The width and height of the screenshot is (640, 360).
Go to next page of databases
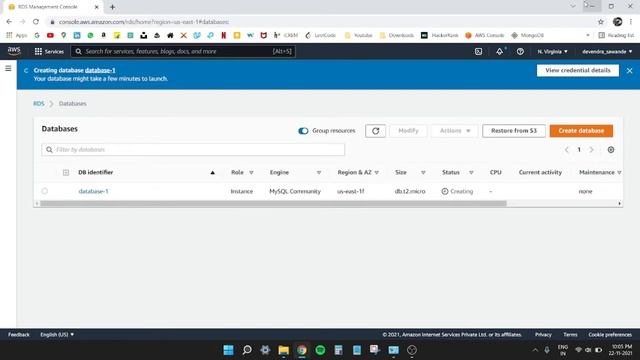591,150
